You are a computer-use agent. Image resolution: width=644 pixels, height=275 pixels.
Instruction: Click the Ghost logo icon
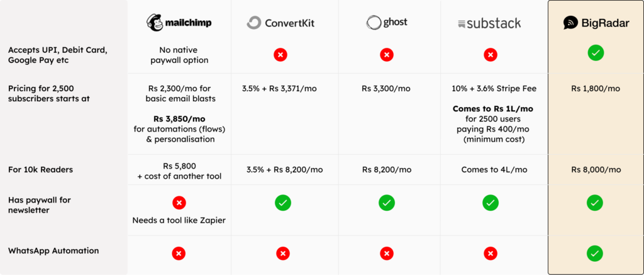pyautogui.click(x=374, y=22)
